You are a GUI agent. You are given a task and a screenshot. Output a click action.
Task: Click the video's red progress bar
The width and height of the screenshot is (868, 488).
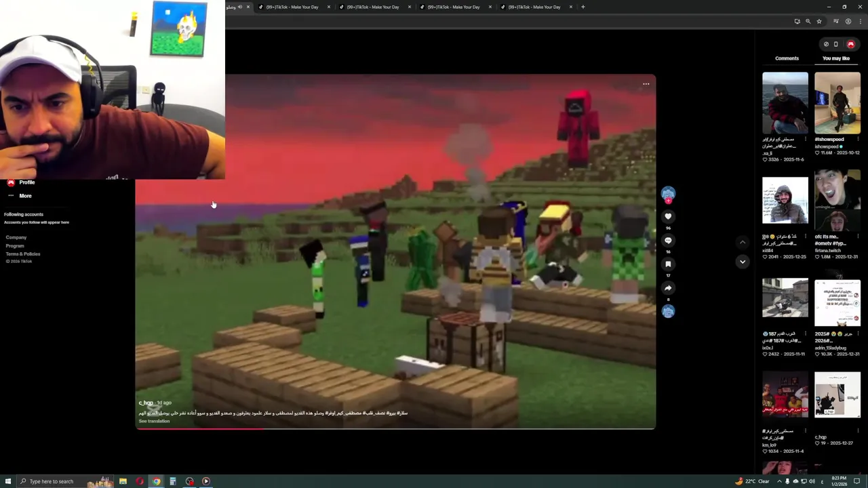point(395,428)
